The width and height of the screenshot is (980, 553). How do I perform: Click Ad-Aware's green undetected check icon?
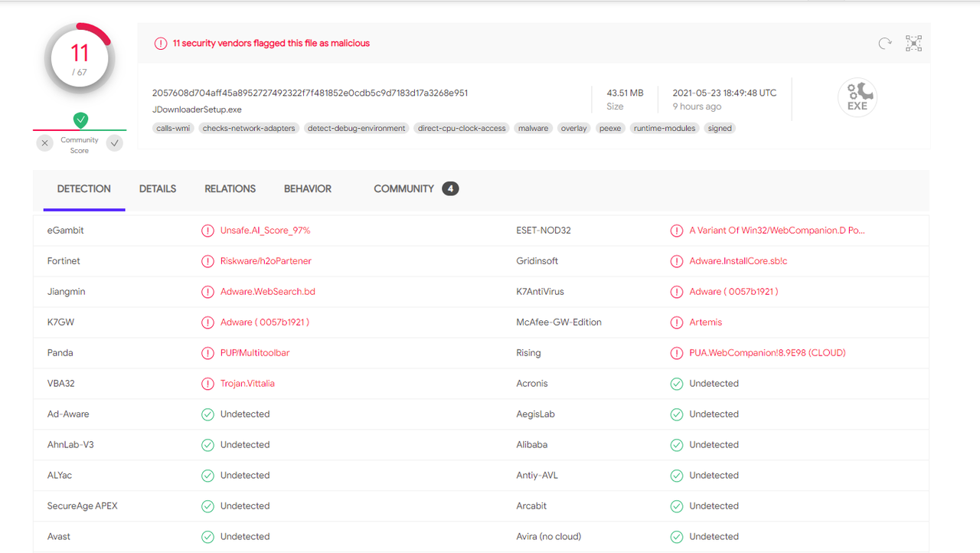click(x=207, y=414)
